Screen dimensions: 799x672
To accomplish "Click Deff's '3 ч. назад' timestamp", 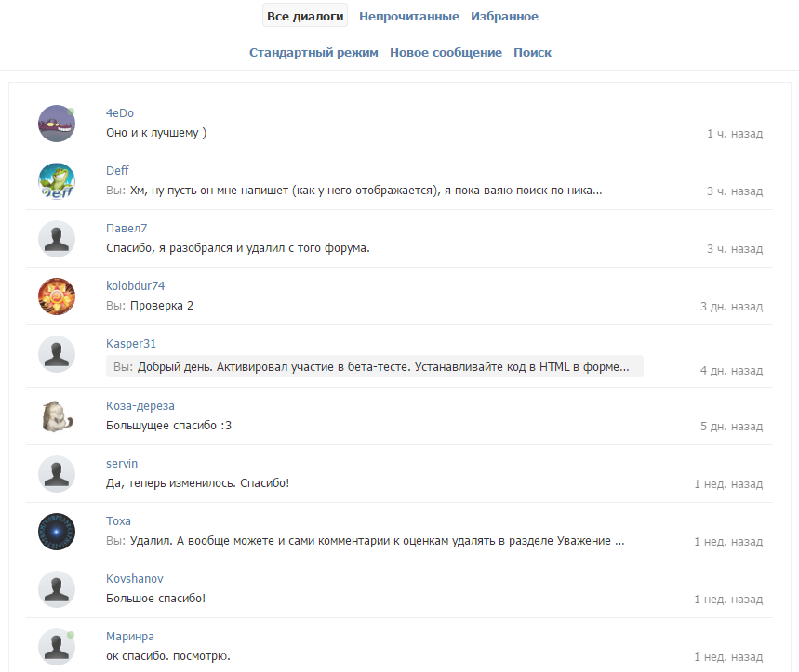I will tap(735, 191).
